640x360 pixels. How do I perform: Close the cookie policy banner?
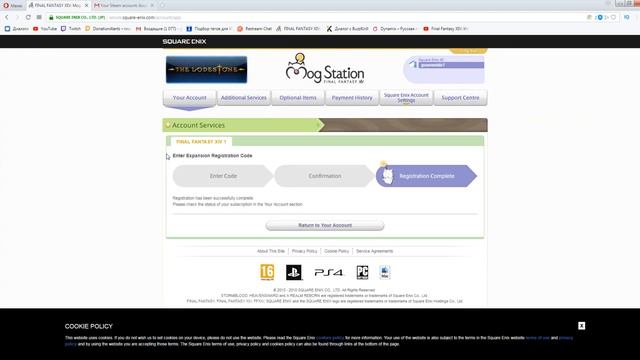[x=582, y=326]
